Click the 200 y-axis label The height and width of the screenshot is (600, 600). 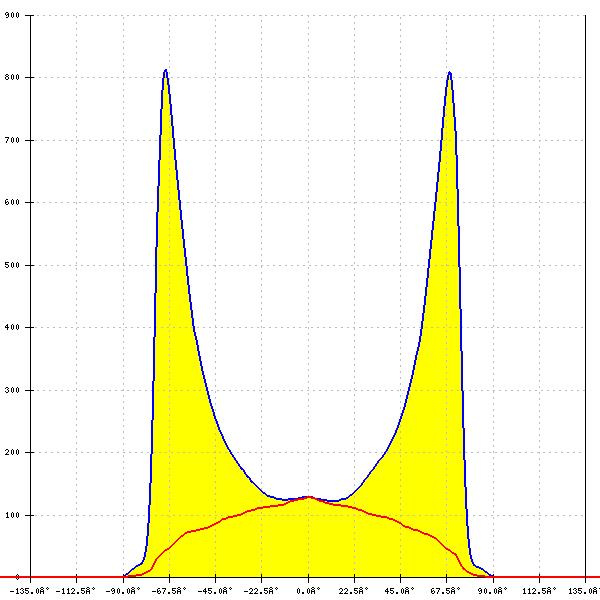12,452
